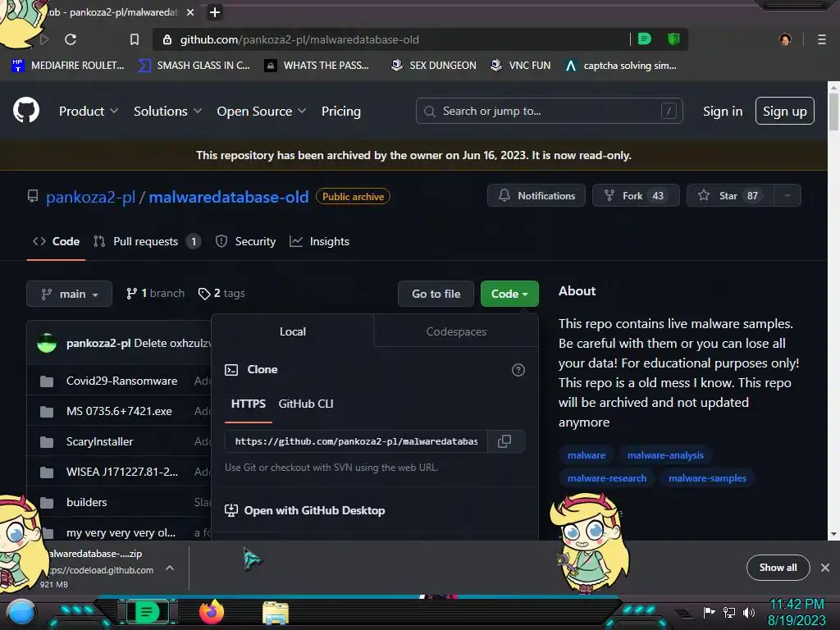This screenshot has width=840, height=630.
Task: Click the clone help question icon
Action: (x=518, y=370)
